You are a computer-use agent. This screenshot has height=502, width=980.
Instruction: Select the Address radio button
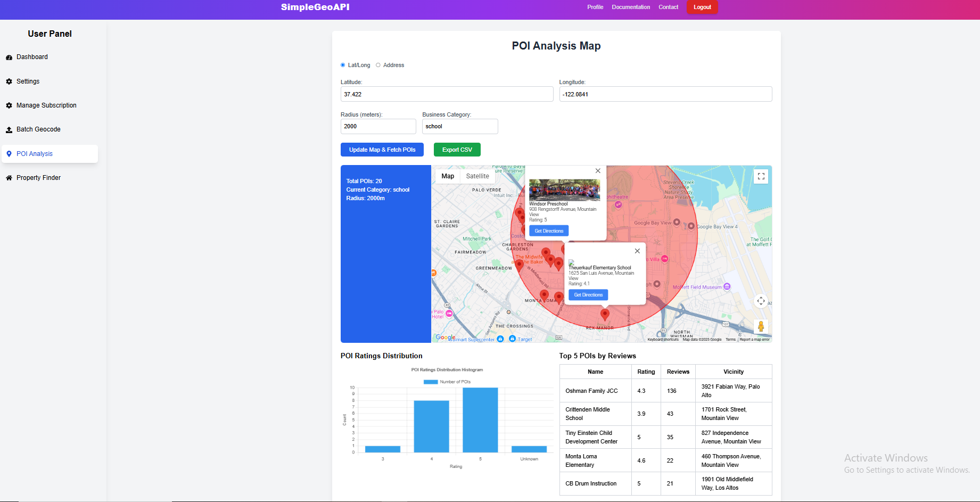(378, 65)
